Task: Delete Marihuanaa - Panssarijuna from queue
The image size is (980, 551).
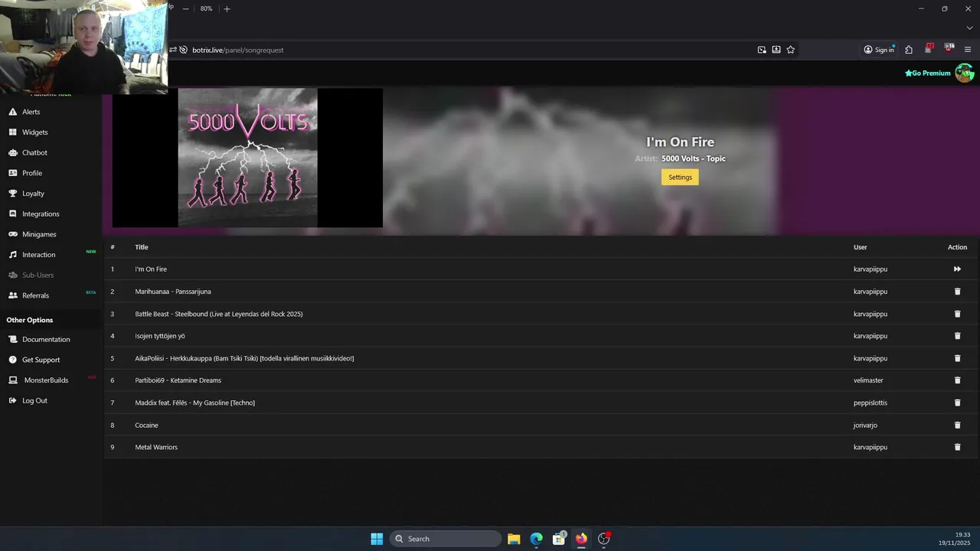Action: point(957,292)
